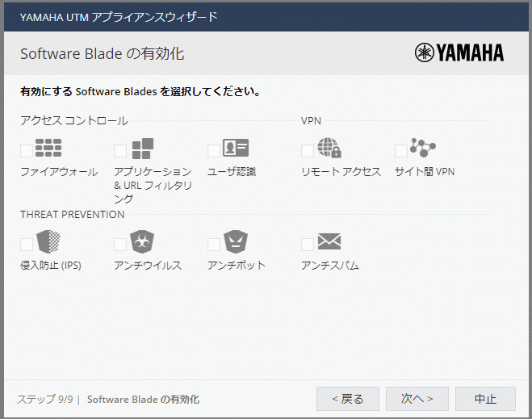Click the YAMAHA UTM アプライアンスウィザード title bar text
Image resolution: width=532 pixels, height=419 pixels.
(x=119, y=17)
